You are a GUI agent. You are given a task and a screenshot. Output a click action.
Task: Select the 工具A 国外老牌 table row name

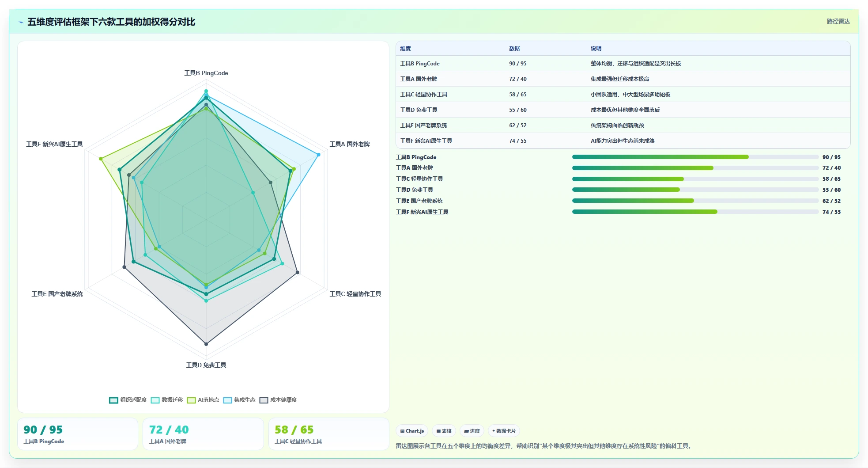click(419, 79)
